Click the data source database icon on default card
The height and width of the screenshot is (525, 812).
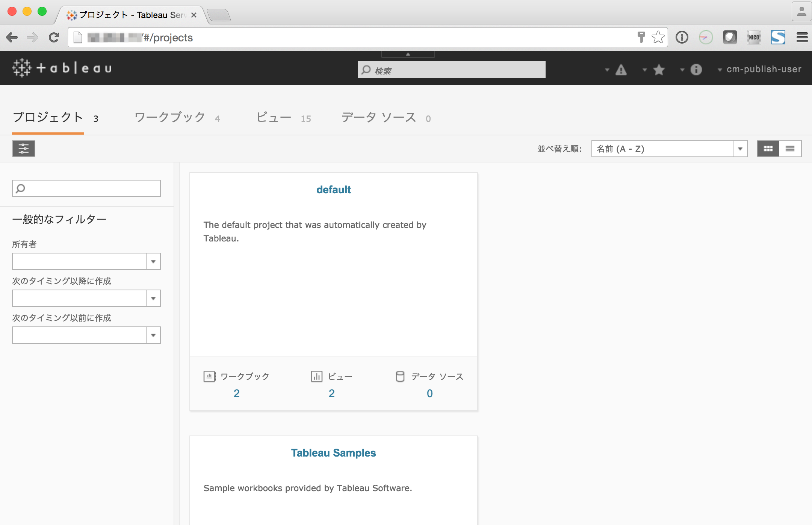point(400,376)
